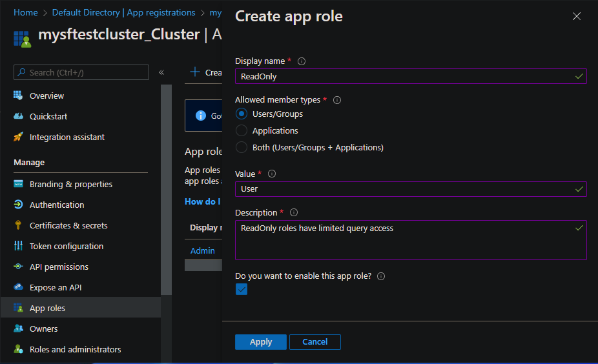
Task: Open the API permissions menu item
Action: pyautogui.click(x=59, y=267)
